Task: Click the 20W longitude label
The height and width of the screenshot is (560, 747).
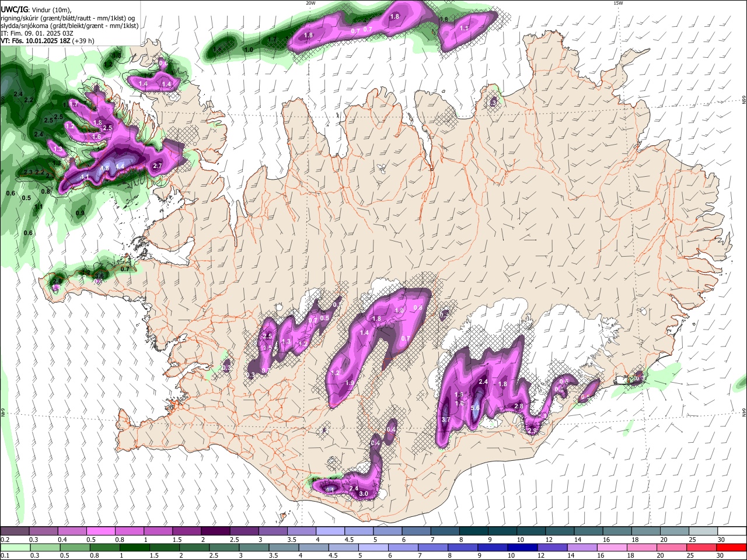Action: tap(311, 3)
